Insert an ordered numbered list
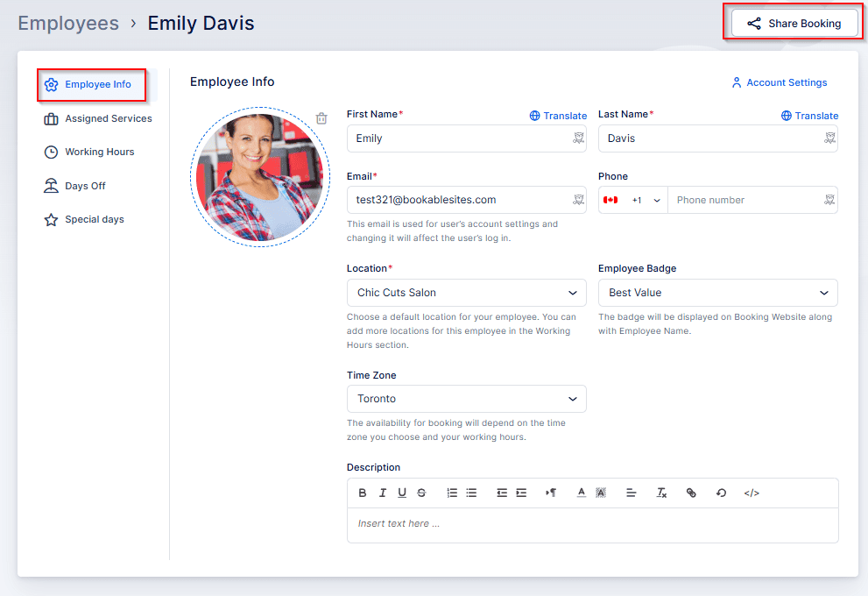The image size is (868, 596). click(452, 493)
